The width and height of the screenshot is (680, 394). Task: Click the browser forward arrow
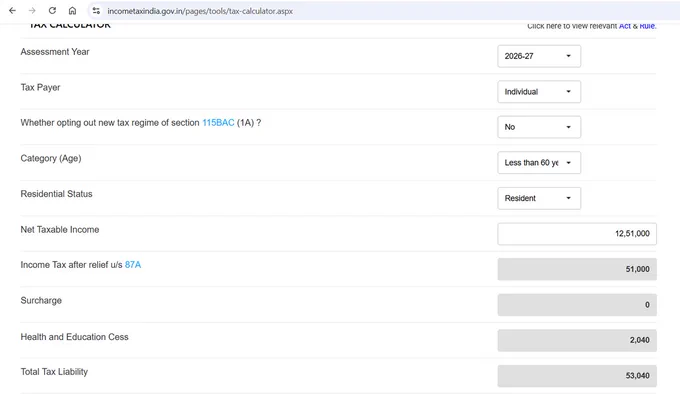(x=32, y=11)
